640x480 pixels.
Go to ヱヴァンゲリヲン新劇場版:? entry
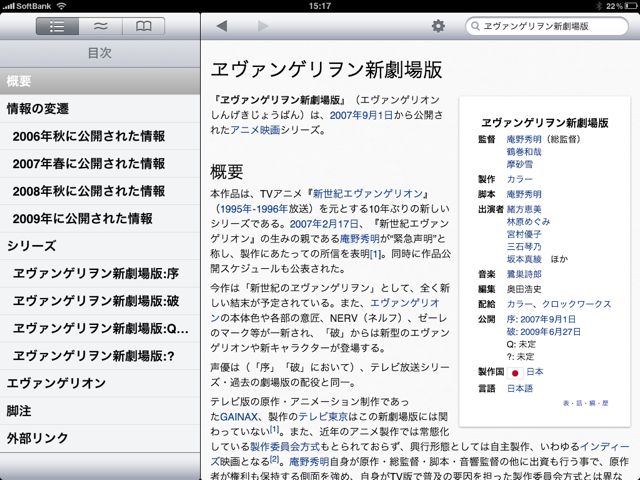click(x=100, y=356)
